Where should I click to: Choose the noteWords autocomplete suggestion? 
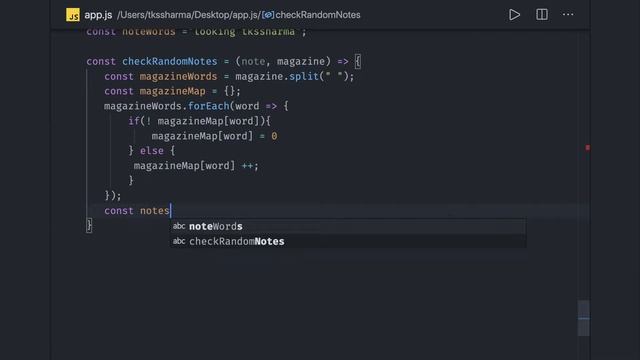click(348, 227)
